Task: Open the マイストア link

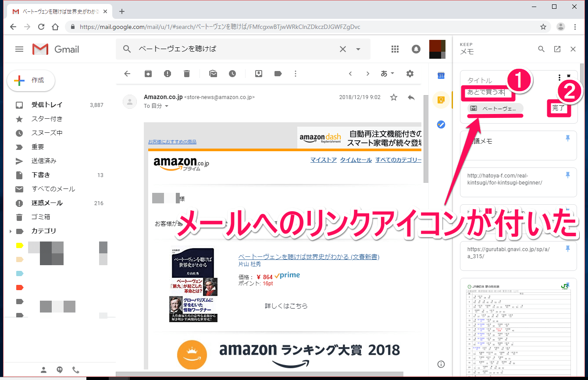Action: click(324, 160)
